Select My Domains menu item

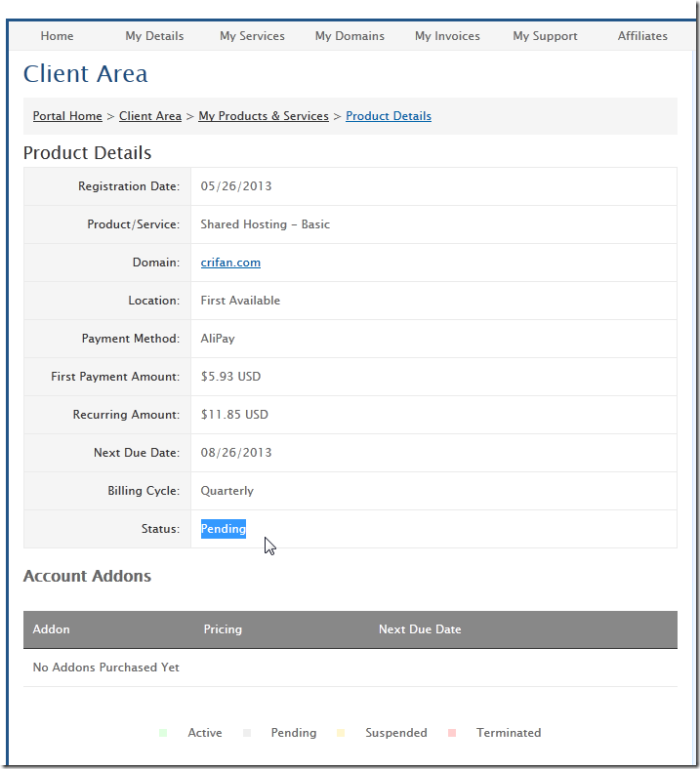(x=350, y=36)
